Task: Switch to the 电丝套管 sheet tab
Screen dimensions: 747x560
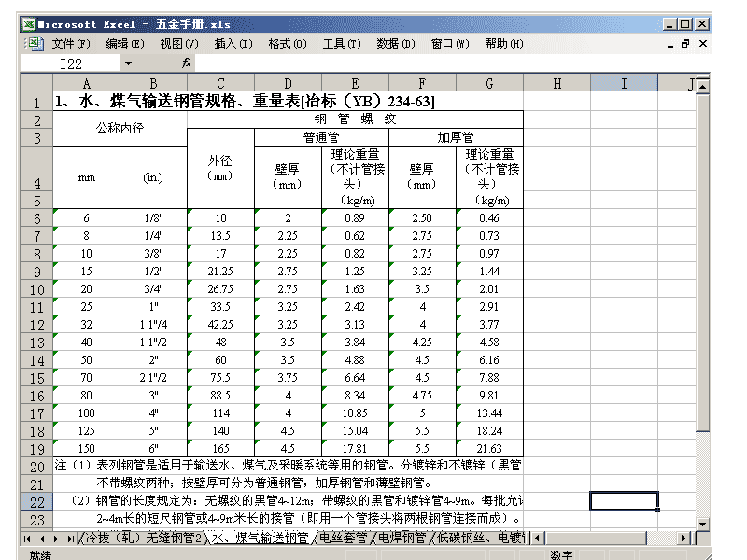Action: pos(343,538)
